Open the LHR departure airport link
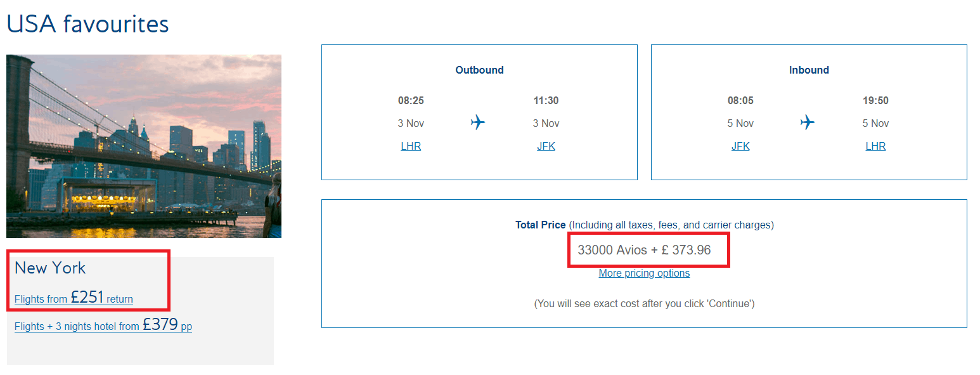The width and height of the screenshot is (980, 375). pos(411,145)
